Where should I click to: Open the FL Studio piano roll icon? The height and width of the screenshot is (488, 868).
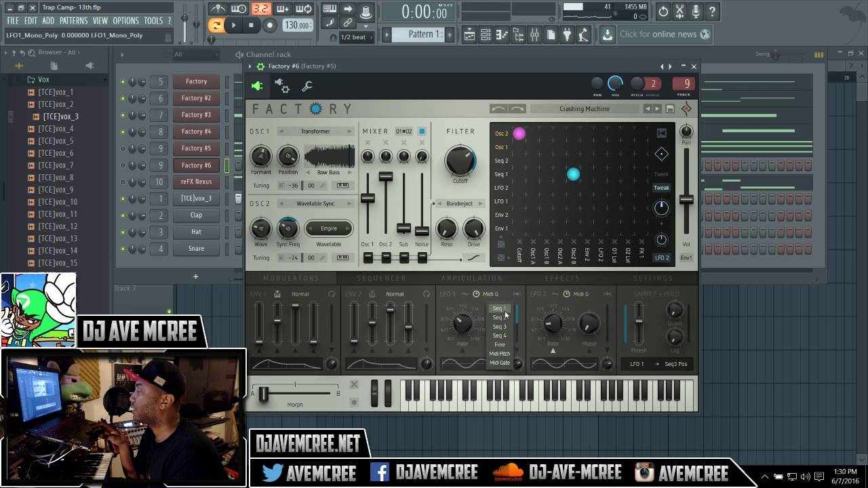coord(502,34)
